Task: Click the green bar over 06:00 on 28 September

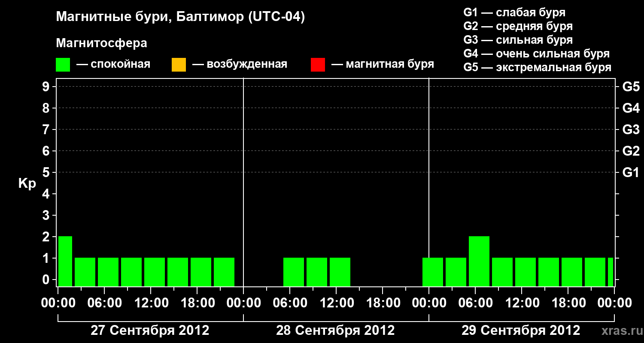Action: 294,272
